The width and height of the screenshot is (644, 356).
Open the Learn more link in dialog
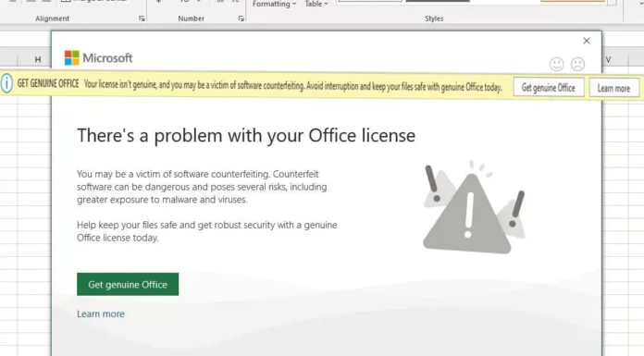[x=101, y=313]
